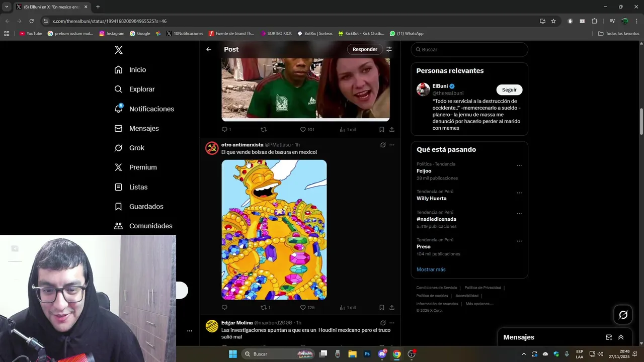Bookmark this page with the star icon
Viewport: 644px width, 362px height.
(x=553, y=21)
